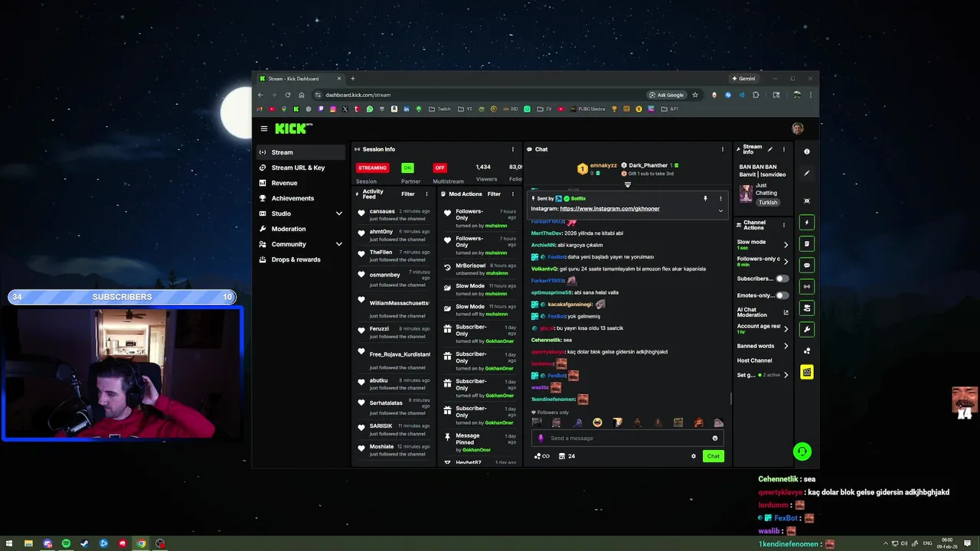Open AI Chat Moderation external link

click(786, 312)
